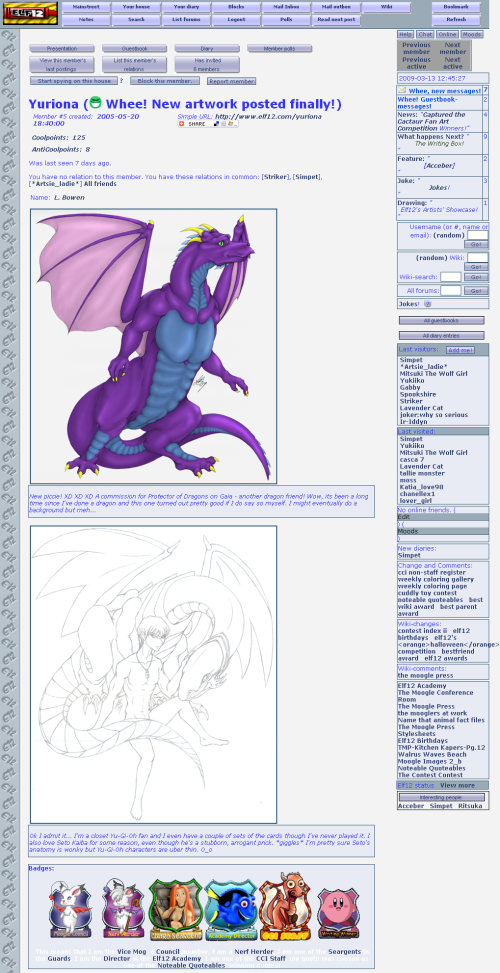
Task: Start spying on this house
Action: [74, 81]
